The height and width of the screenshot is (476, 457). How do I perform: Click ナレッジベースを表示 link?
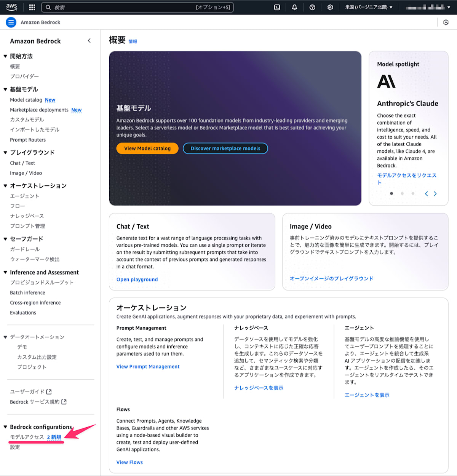click(x=259, y=388)
